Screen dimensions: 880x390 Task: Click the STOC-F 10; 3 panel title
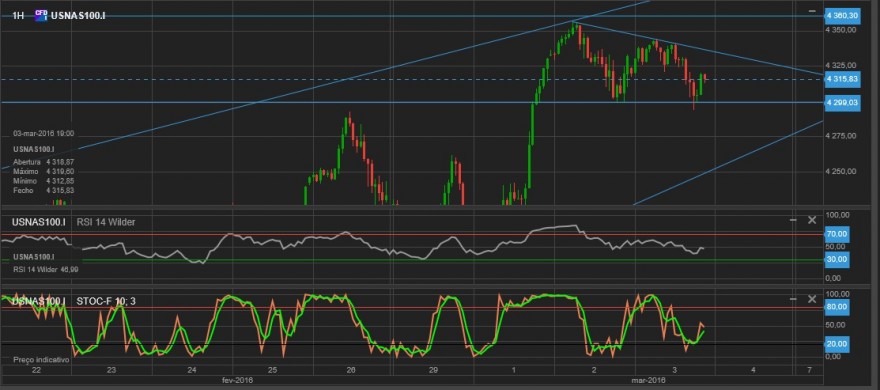106,301
